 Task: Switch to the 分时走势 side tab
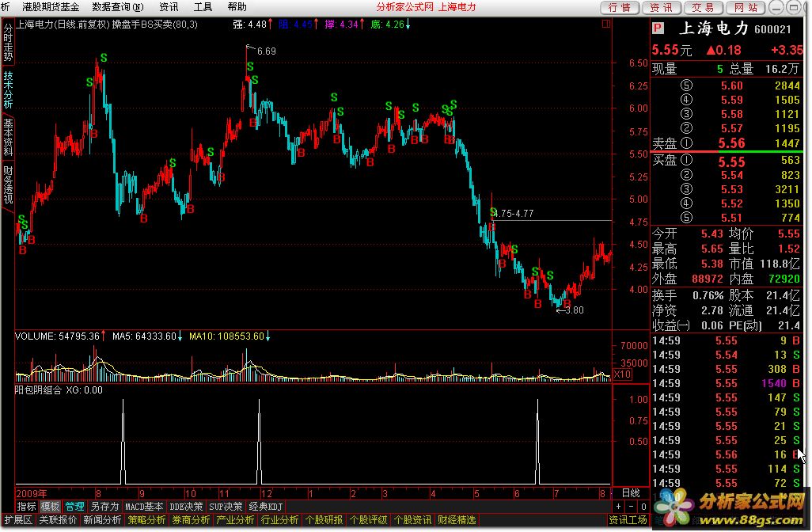tap(8, 43)
